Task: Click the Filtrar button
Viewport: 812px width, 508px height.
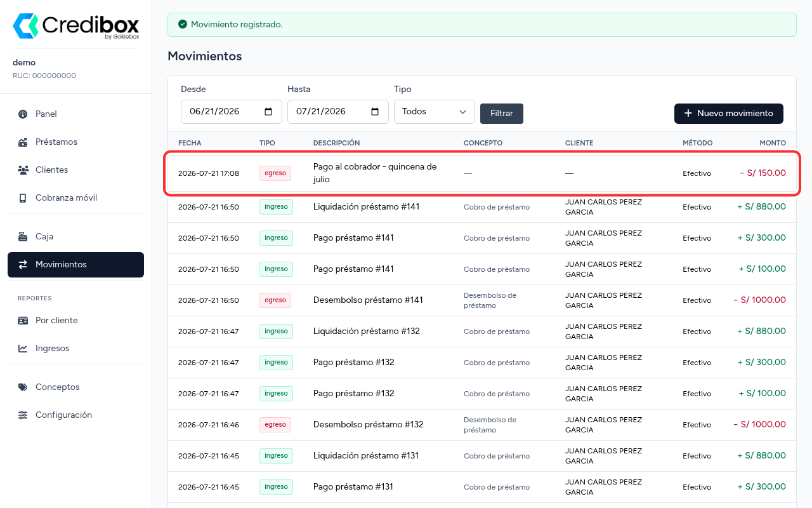Action: coord(502,114)
